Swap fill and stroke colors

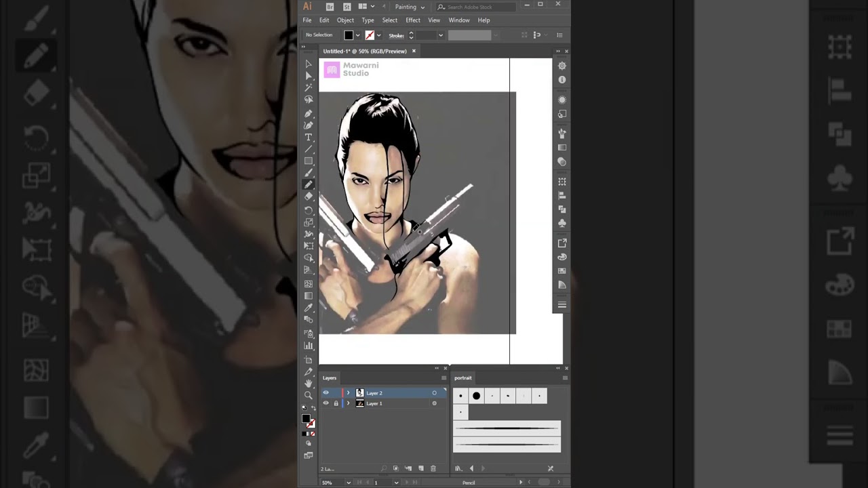(x=313, y=408)
